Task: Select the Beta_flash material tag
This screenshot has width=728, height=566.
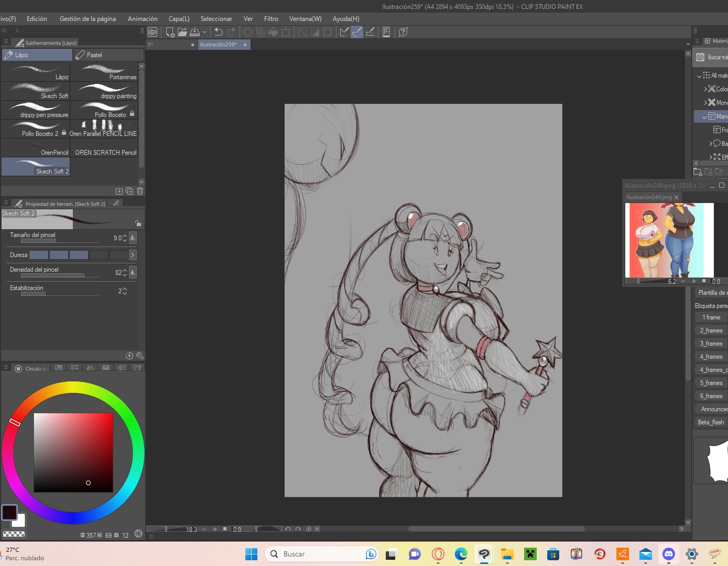Action: coord(711,422)
